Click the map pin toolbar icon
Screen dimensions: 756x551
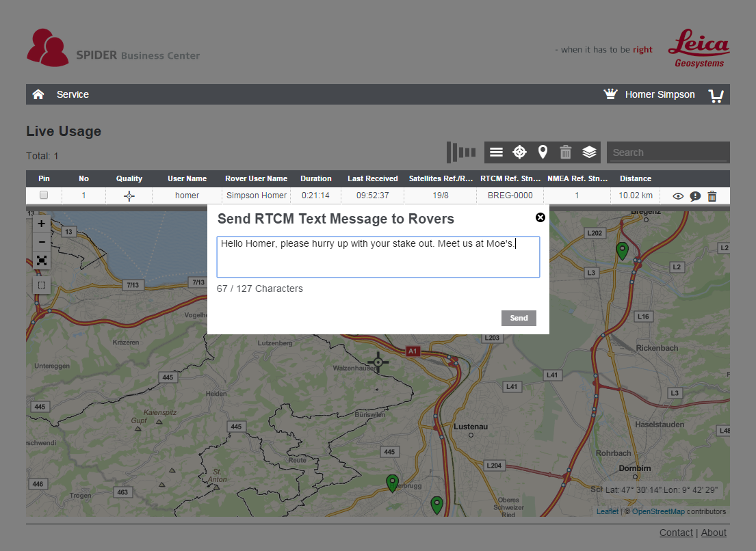543,152
